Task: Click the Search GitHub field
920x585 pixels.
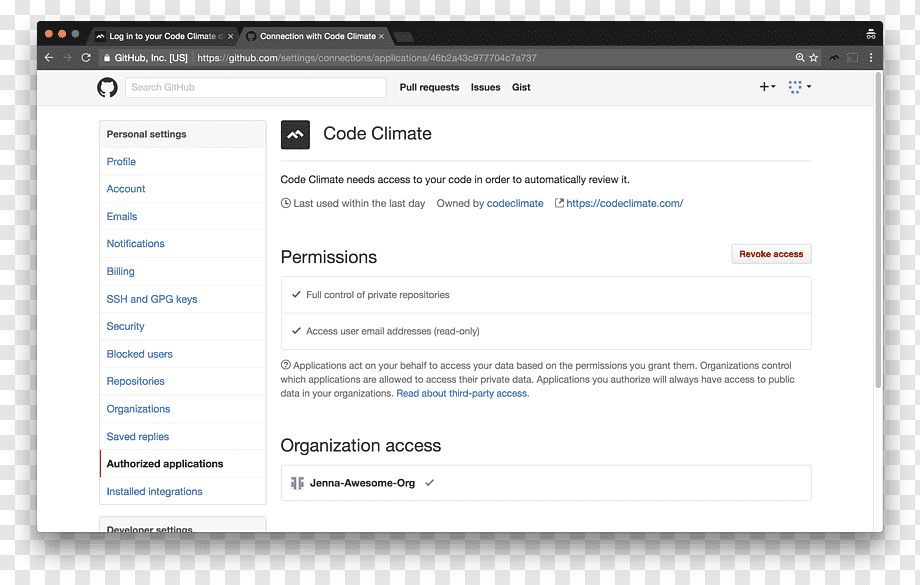Action: coord(255,87)
